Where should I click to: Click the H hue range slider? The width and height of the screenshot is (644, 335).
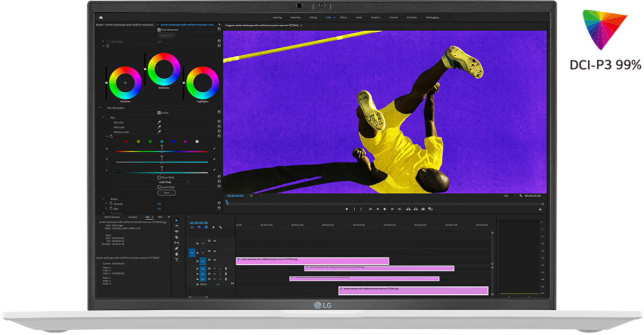point(162,152)
